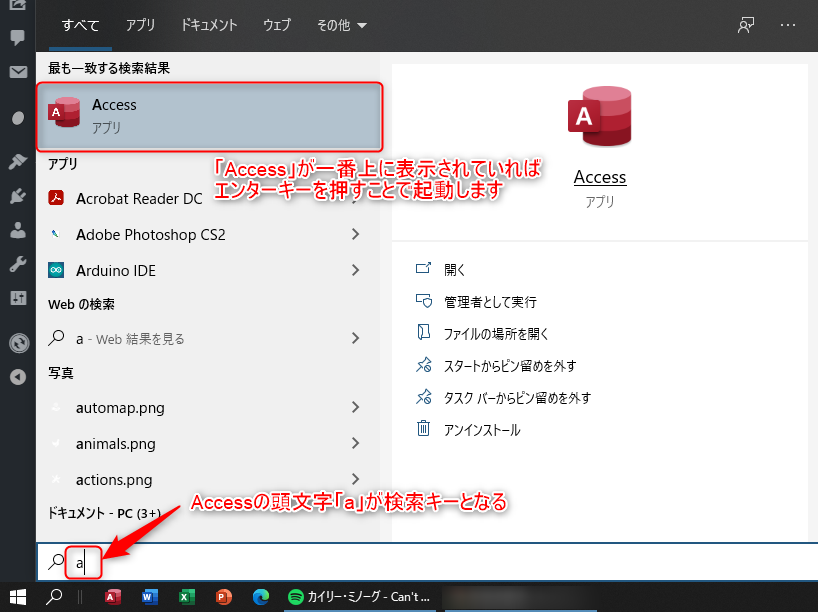
Task: Choose スタートからピン留めを外す
Action: (x=510, y=366)
